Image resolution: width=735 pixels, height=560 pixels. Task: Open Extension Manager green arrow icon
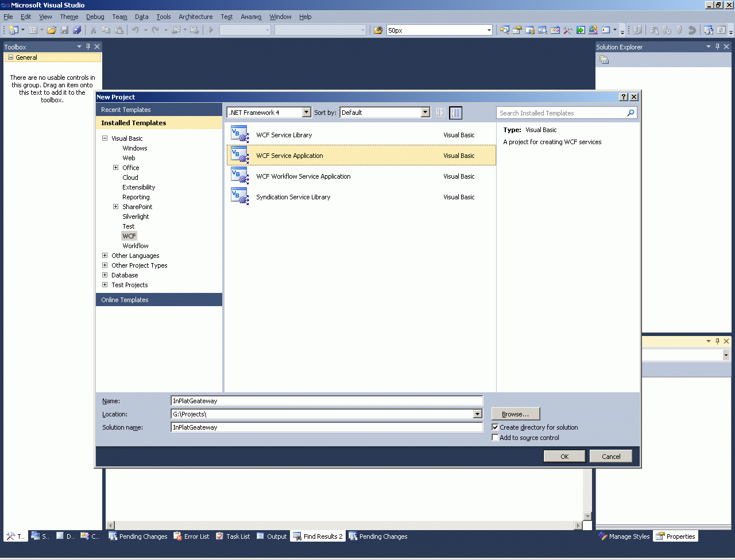(x=581, y=30)
